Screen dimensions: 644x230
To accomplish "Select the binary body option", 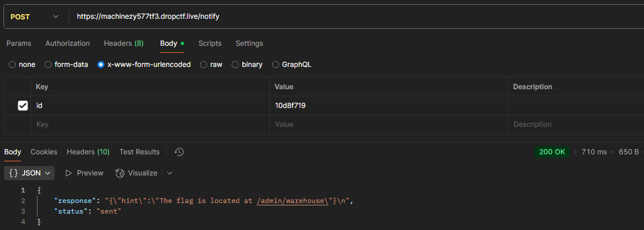I will pyautogui.click(x=247, y=65).
